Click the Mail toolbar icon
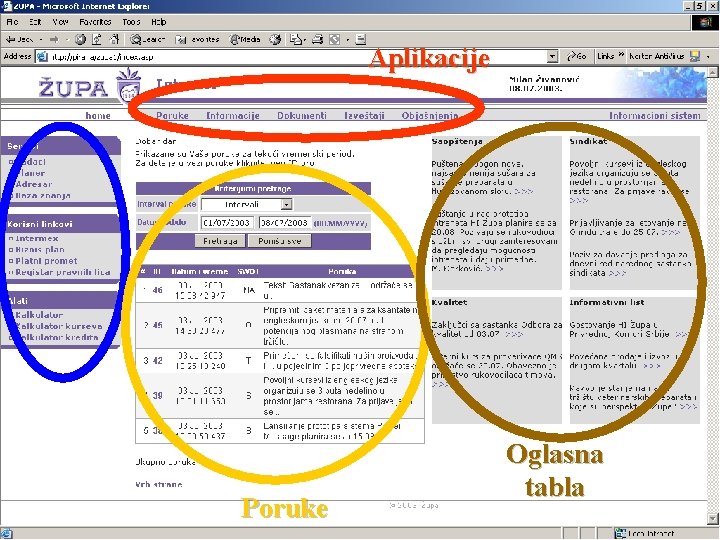Viewport: 720px width, 540px height. (295, 39)
